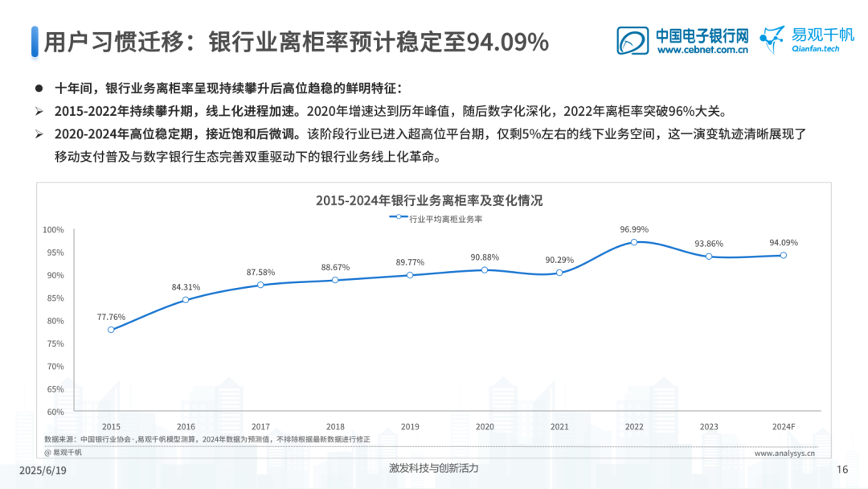Click the y-axis label 85%
Image resolution: width=868 pixels, height=489 pixels.
tap(55, 298)
